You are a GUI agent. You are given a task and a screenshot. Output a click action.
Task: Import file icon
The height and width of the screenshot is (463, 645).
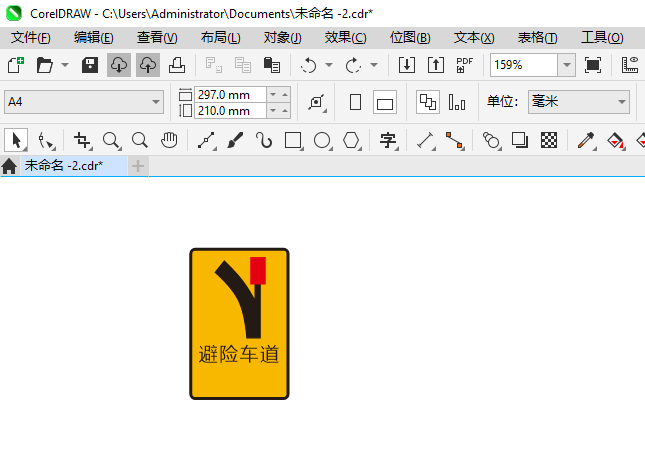(407, 65)
